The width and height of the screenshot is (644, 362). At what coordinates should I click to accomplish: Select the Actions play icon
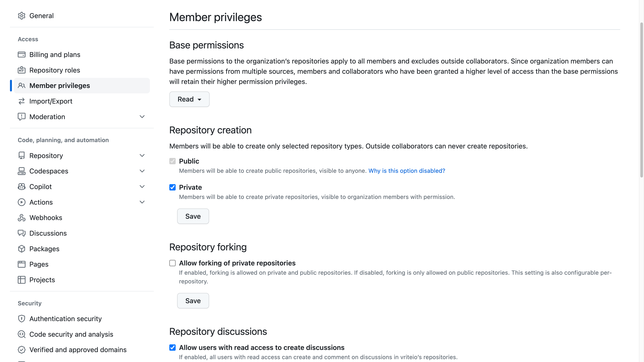21,202
